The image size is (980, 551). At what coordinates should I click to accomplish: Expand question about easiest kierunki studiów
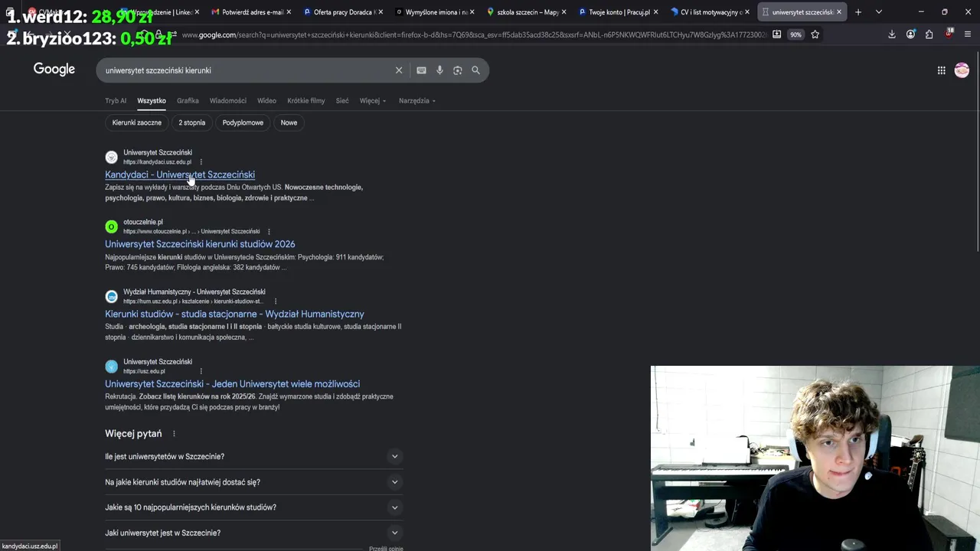coord(253,482)
